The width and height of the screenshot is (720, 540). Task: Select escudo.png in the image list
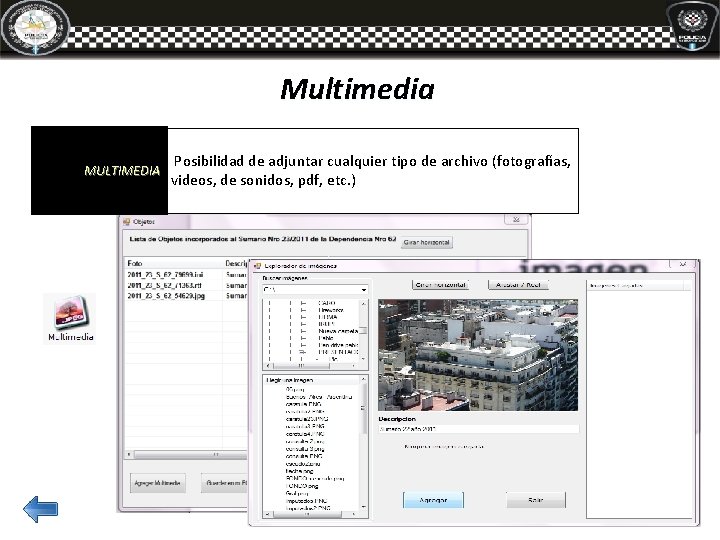[303, 464]
